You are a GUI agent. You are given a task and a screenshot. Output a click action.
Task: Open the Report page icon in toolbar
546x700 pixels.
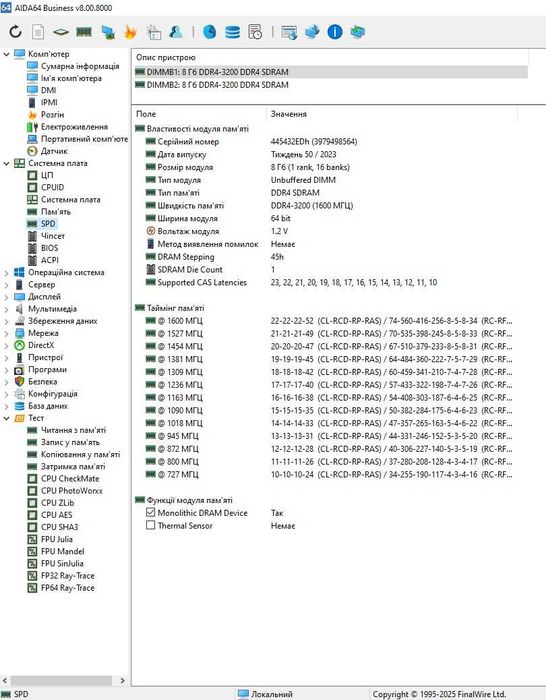tap(38, 32)
